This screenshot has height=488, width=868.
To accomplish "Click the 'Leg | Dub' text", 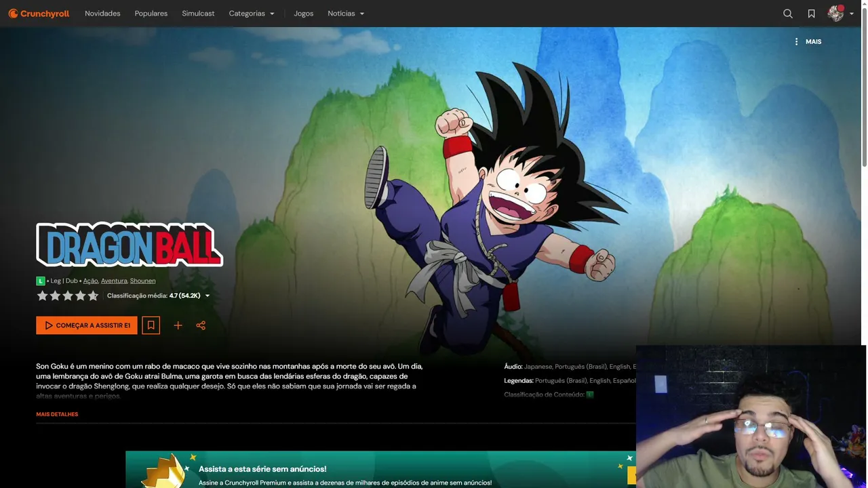I will click(64, 281).
